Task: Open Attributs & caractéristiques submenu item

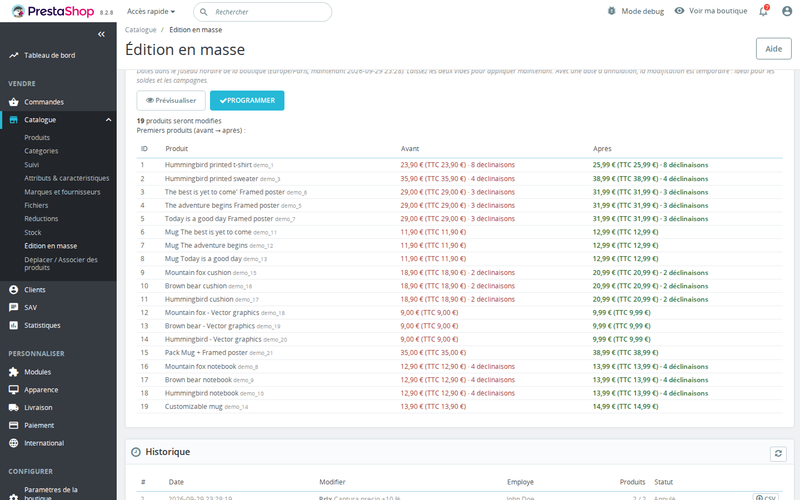Action: 67,178
